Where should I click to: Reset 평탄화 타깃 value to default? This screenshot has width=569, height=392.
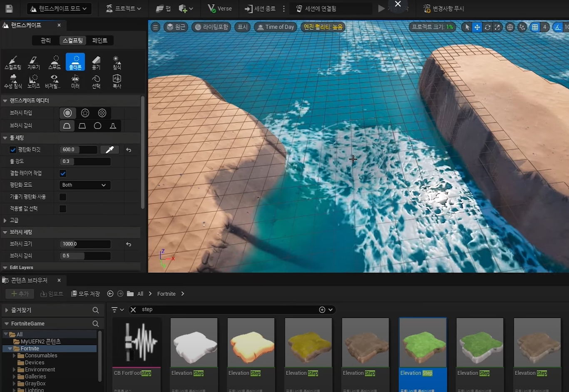(129, 150)
